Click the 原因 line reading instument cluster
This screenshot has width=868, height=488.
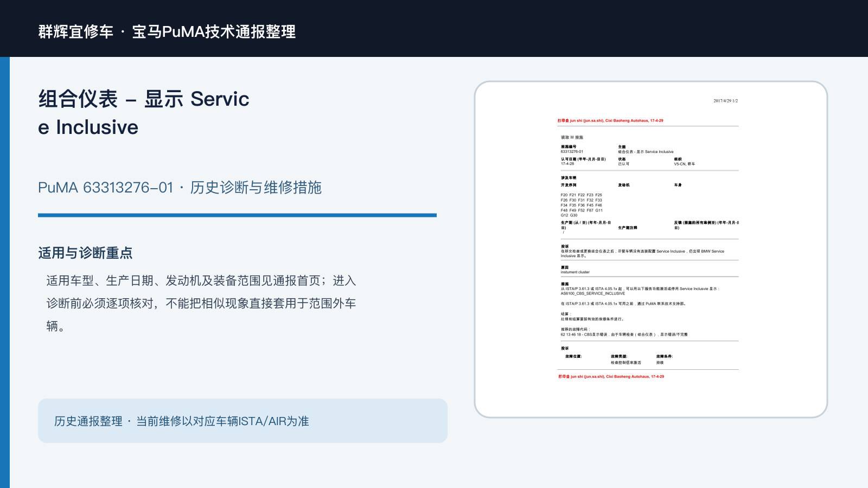coord(575,272)
